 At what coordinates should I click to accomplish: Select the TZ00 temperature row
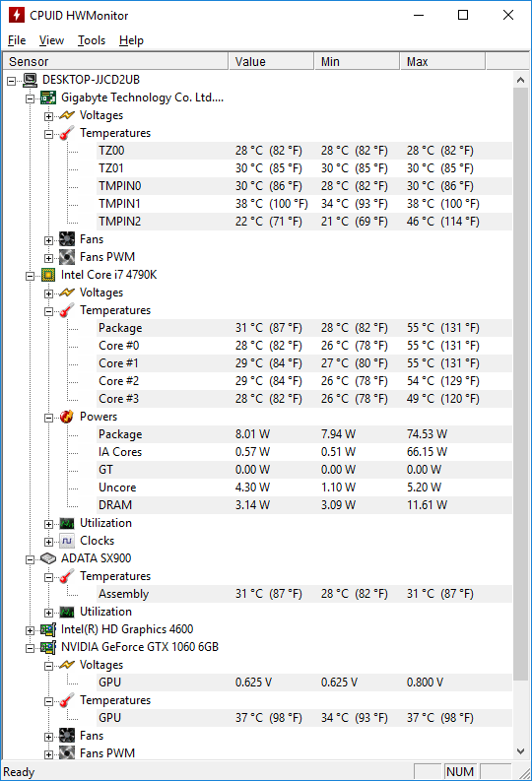click(304, 151)
